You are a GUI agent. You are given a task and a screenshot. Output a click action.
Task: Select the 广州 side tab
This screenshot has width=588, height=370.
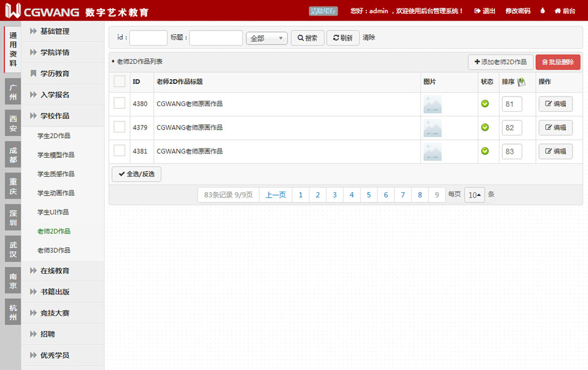(13, 92)
